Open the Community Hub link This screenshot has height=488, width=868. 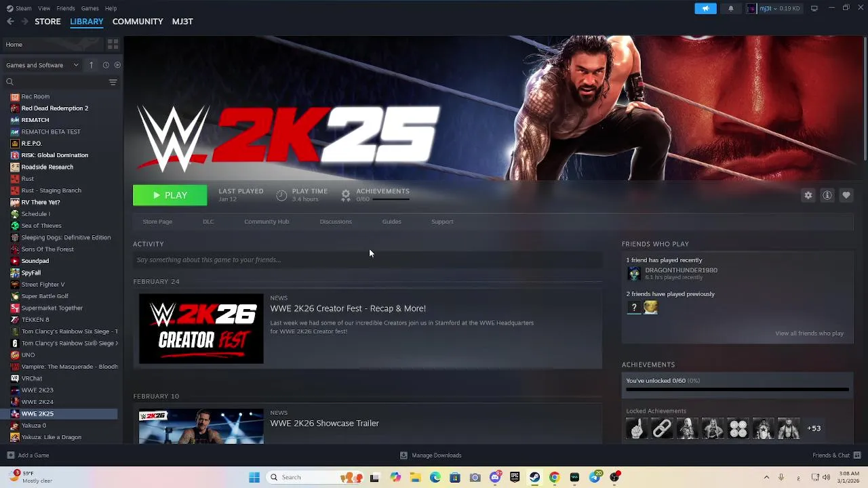[267, 222]
